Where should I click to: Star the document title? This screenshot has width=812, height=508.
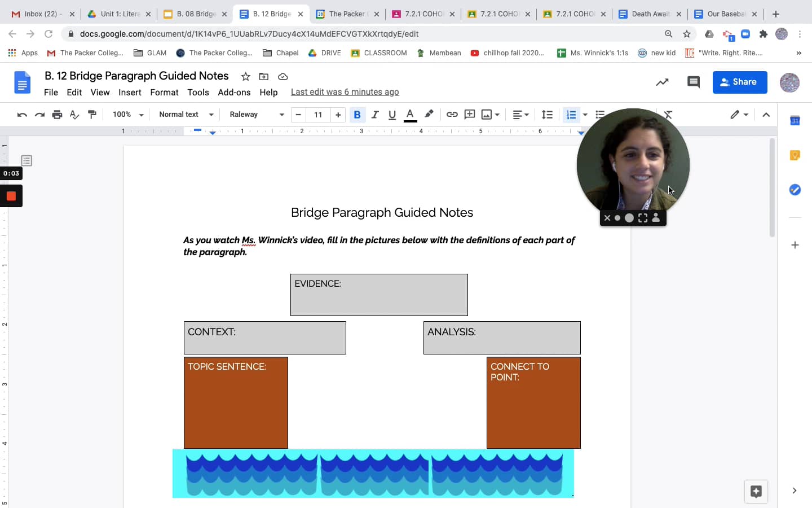tap(245, 76)
